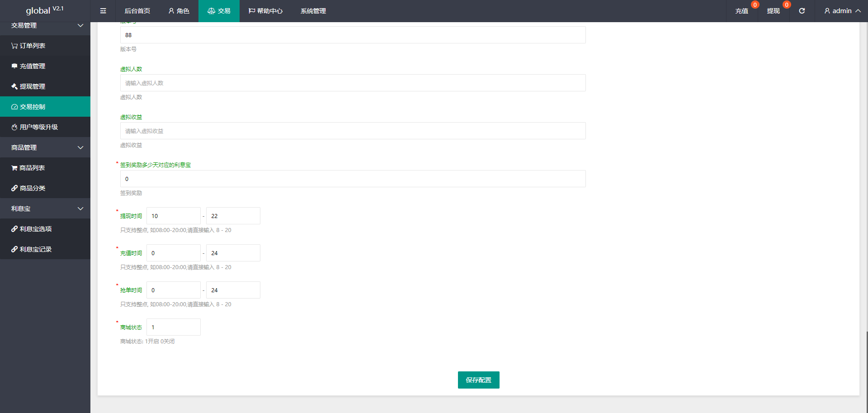Focus 提现时间 end hour field
Screen dimensions: 868x413
coord(233,216)
